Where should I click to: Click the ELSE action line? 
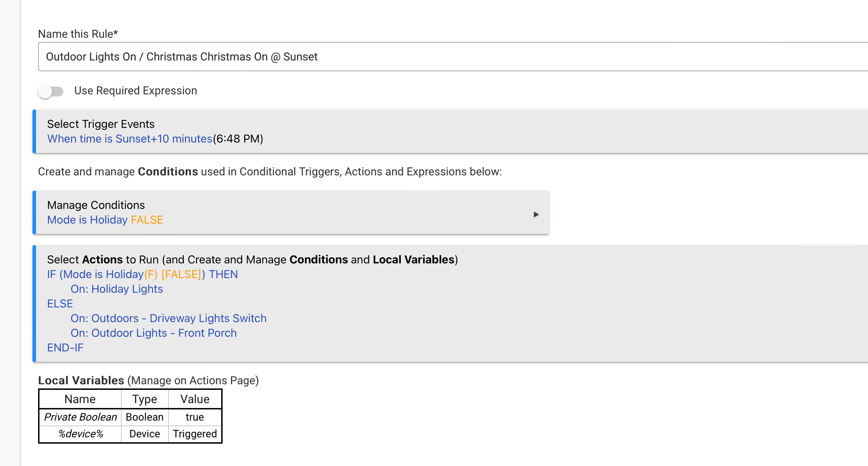pyautogui.click(x=60, y=304)
